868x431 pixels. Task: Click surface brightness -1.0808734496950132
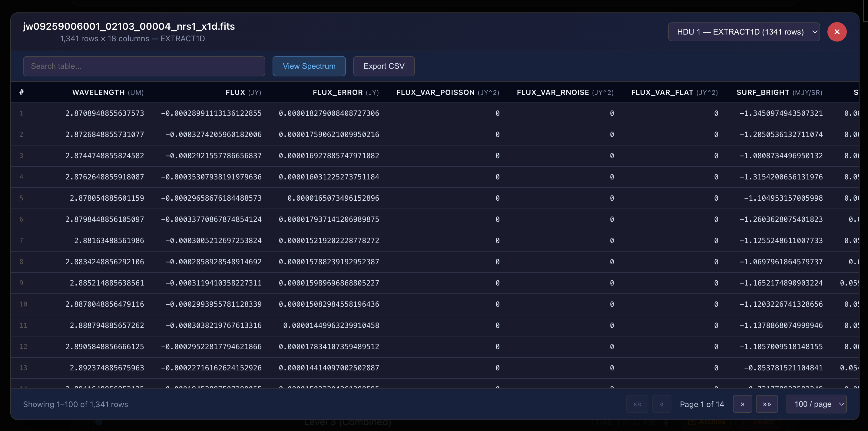781,156
